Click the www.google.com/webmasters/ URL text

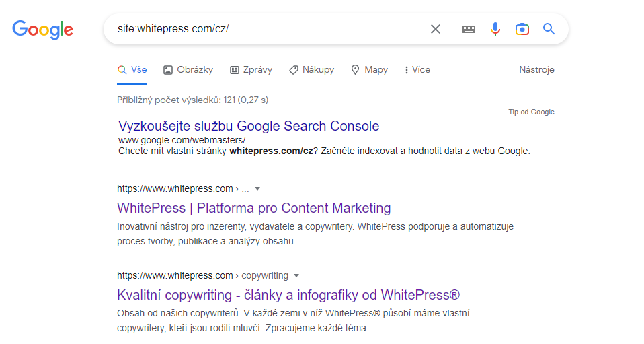pos(182,140)
